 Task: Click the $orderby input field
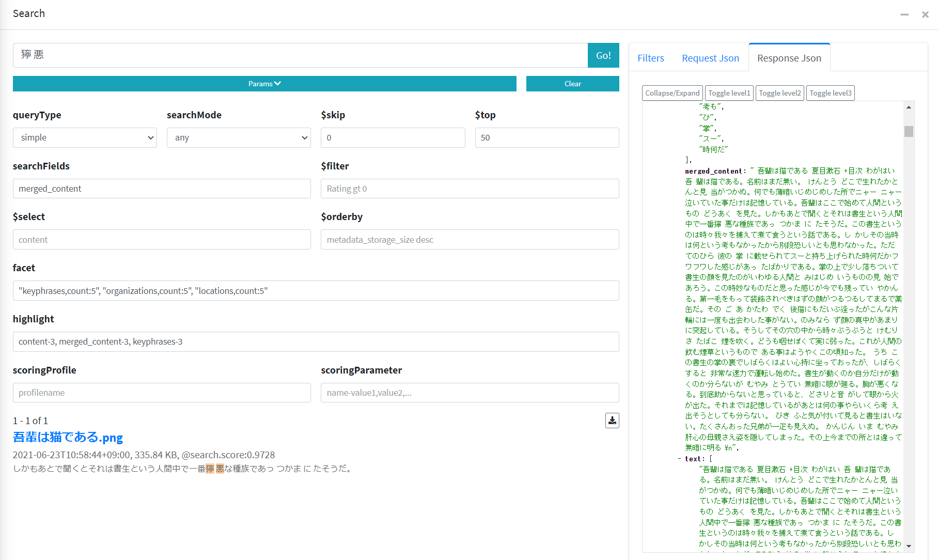[x=470, y=240]
